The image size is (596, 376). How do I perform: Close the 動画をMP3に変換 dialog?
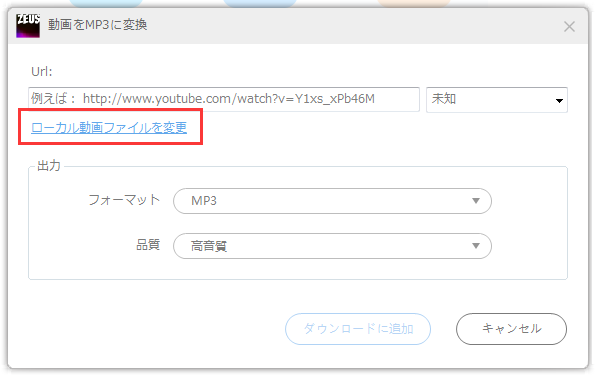pos(569,27)
